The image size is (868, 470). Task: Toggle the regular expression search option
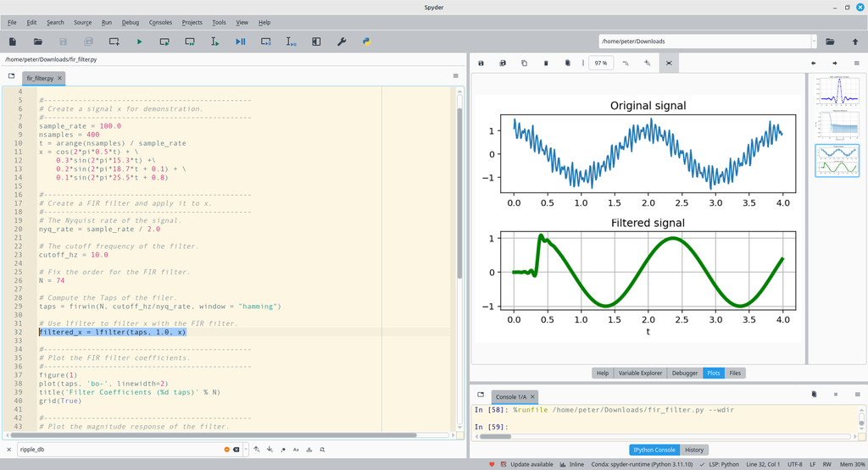click(x=282, y=450)
